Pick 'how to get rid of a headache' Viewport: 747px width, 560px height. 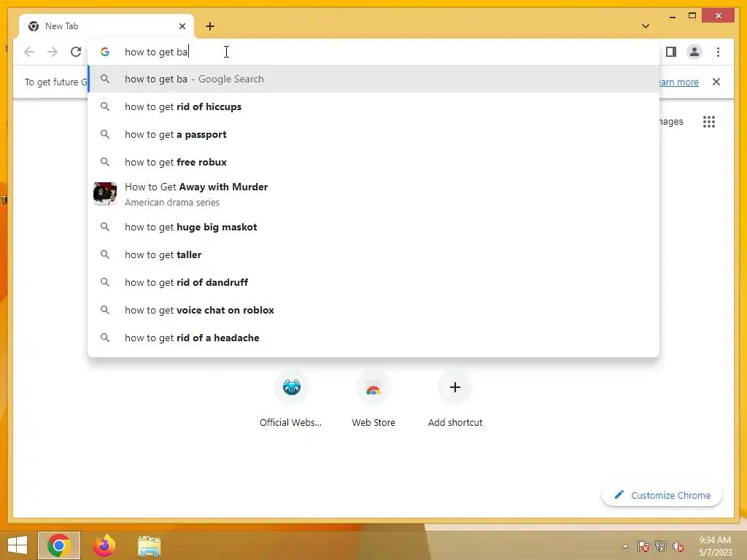pos(374,338)
